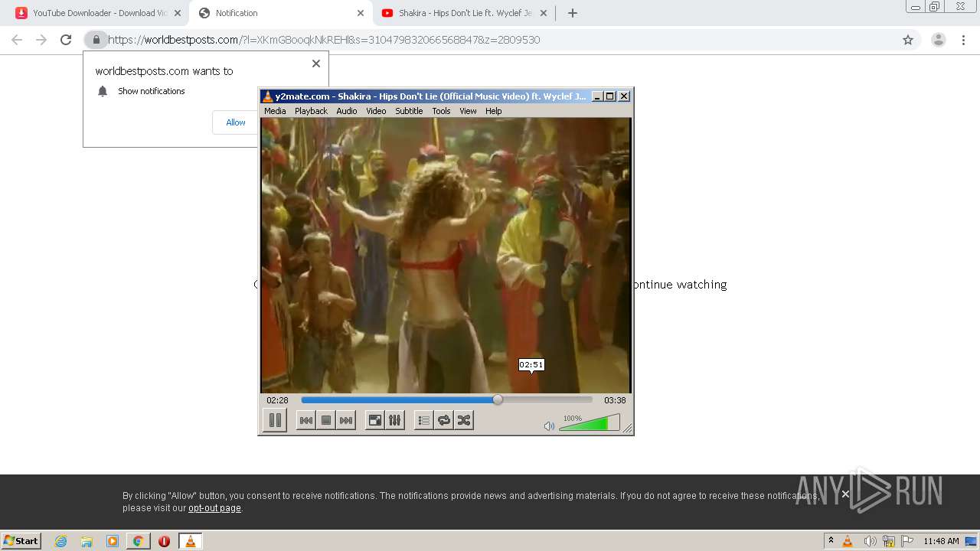The height and width of the screenshot is (551, 980).
Task: Switch to Shakira Hips Don't Lie tab
Action: [x=464, y=13]
